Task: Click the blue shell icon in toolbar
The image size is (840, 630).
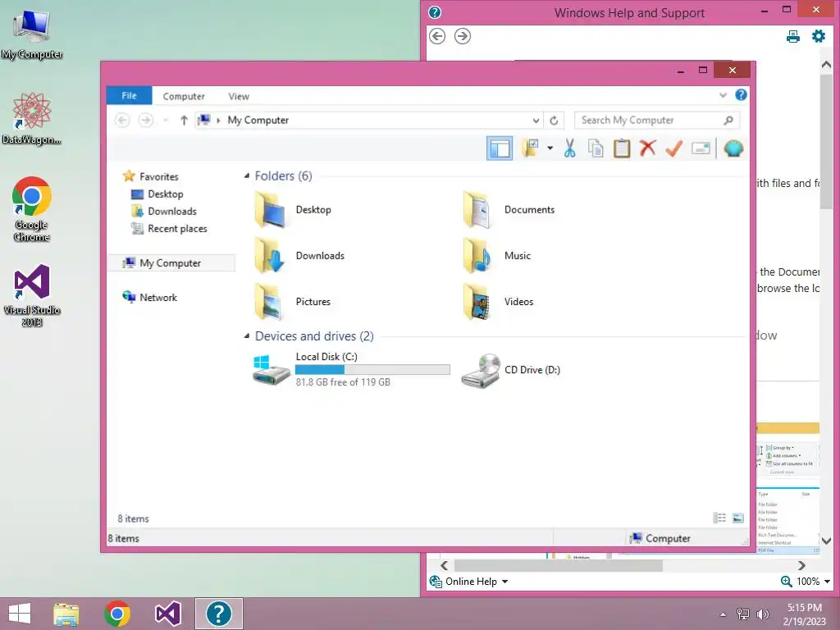Action: pos(733,148)
